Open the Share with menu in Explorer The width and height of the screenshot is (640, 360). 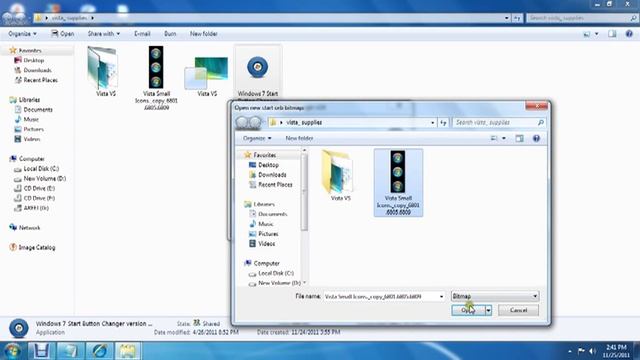pos(104,34)
